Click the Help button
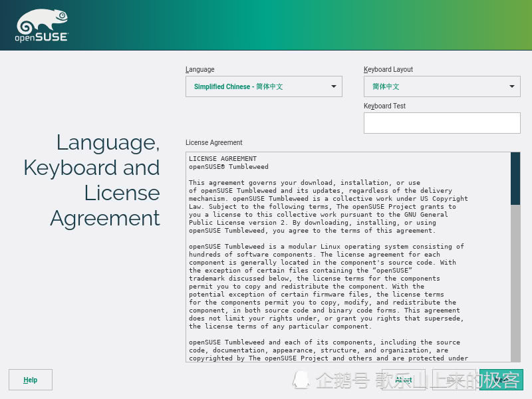Viewport: 532px width, 399px height. [x=31, y=380]
